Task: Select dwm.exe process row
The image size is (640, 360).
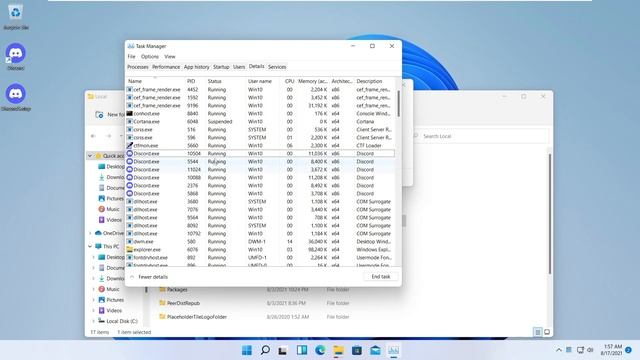Action: click(260, 242)
